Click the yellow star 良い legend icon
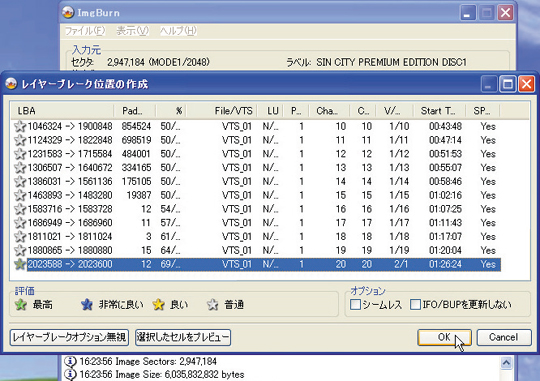The height and width of the screenshot is (381, 540). click(x=158, y=305)
